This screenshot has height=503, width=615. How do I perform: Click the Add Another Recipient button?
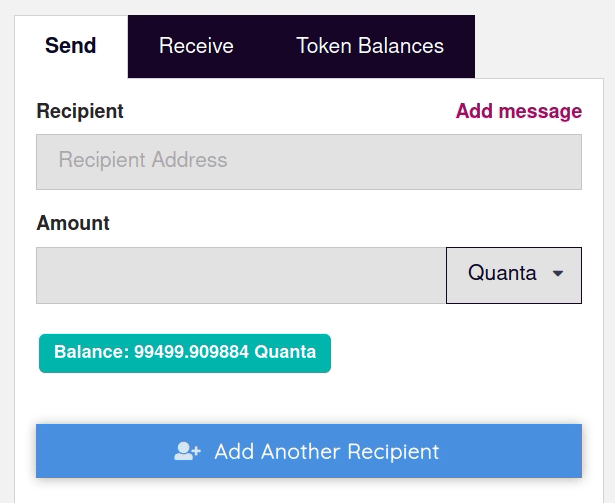click(309, 451)
